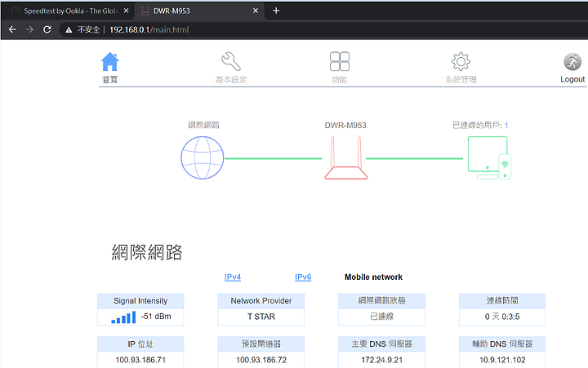The width and height of the screenshot is (588, 368).
Task: Click the 系統管理 menu label
Action: click(x=461, y=79)
